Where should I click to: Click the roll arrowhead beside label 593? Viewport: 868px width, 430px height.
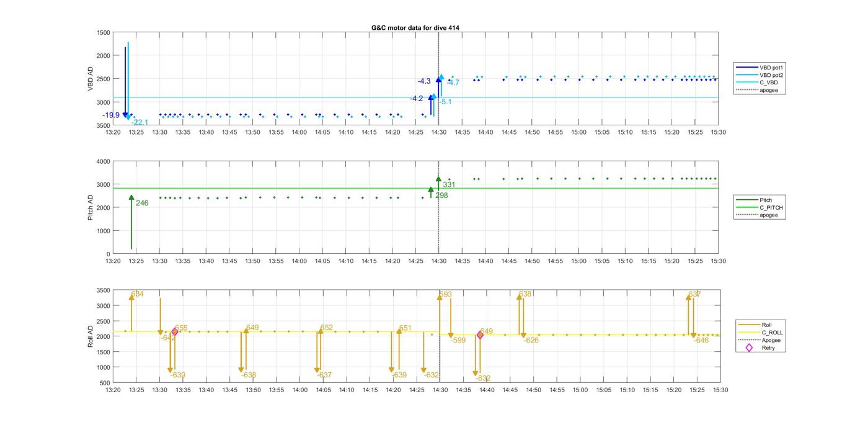point(440,297)
